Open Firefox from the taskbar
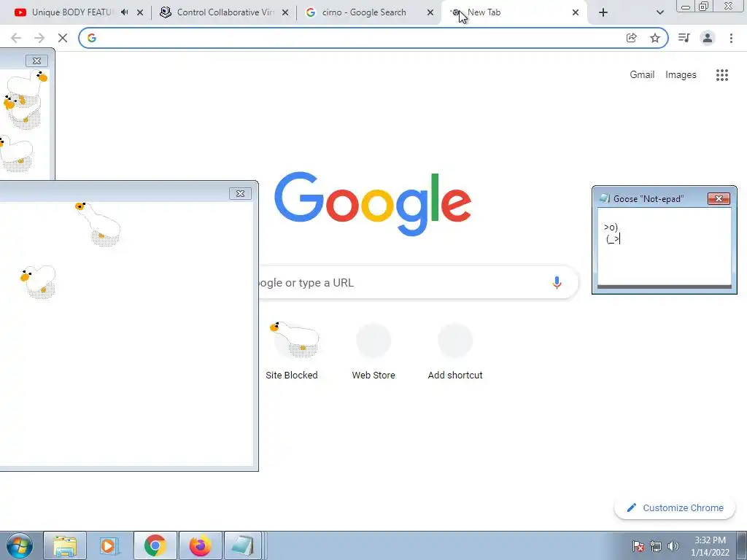Image resolution: width=747 pixels, height=560 pixels. (200, 545)
